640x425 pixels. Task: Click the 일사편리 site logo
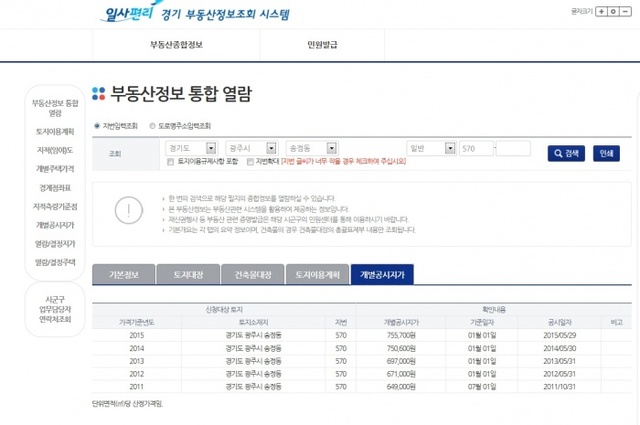click(127, 13)
